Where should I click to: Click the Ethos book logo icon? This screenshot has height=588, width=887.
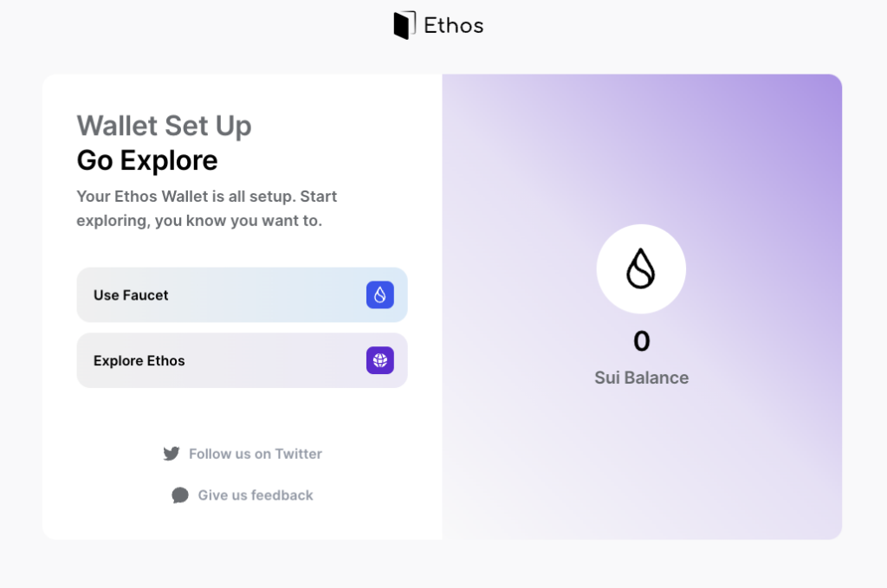click(404, 25)
